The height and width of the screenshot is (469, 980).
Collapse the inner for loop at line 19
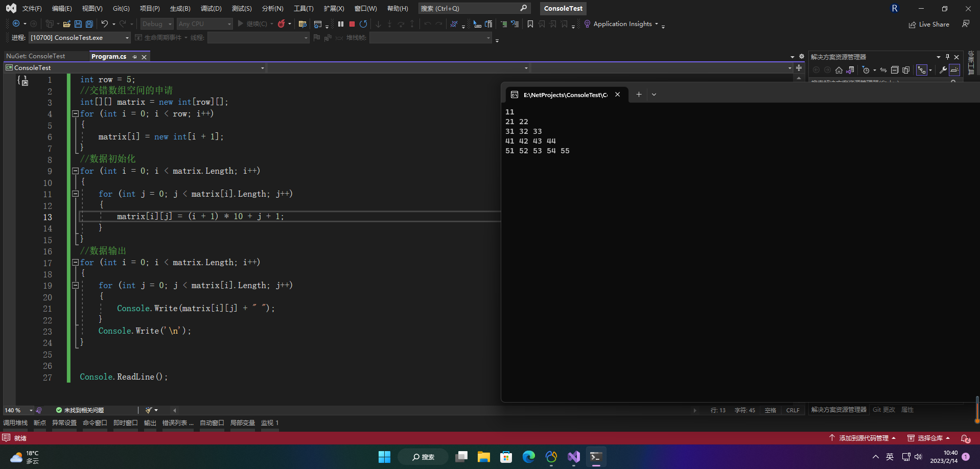(75, 285)
